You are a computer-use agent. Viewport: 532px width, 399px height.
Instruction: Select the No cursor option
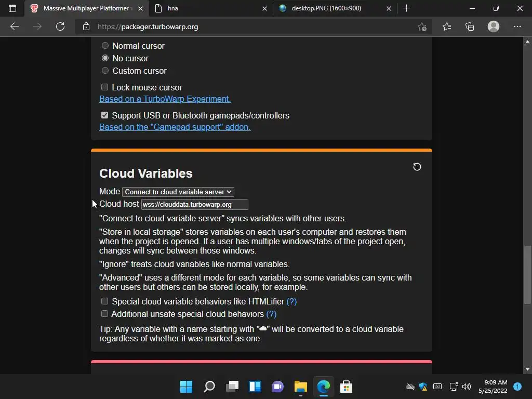105,58
